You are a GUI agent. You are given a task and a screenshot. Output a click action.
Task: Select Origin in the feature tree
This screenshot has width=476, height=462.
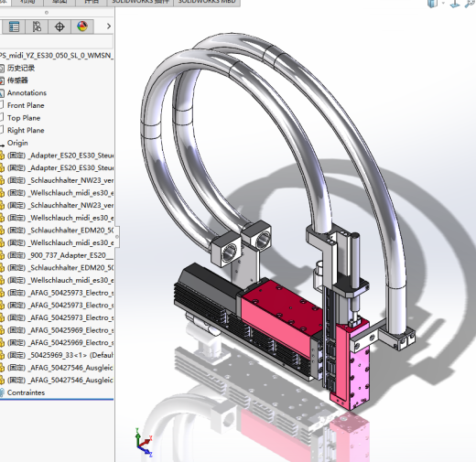tap(17, 143)
